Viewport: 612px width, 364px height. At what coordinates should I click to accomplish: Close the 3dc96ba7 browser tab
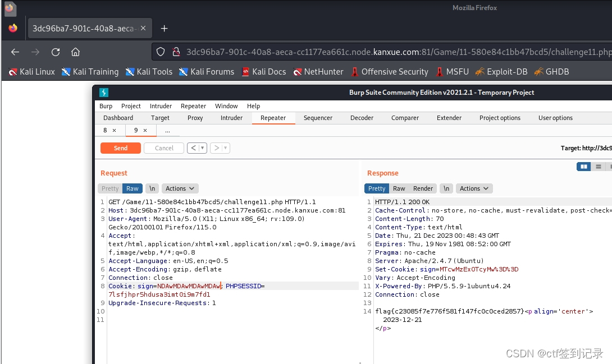click(x=143, y=28)
